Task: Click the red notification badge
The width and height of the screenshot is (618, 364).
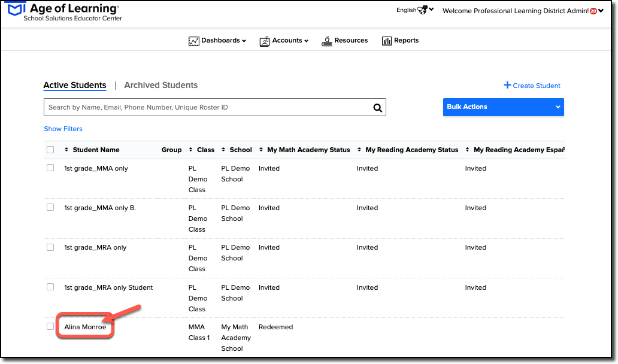Action: [x=593, y=11]
